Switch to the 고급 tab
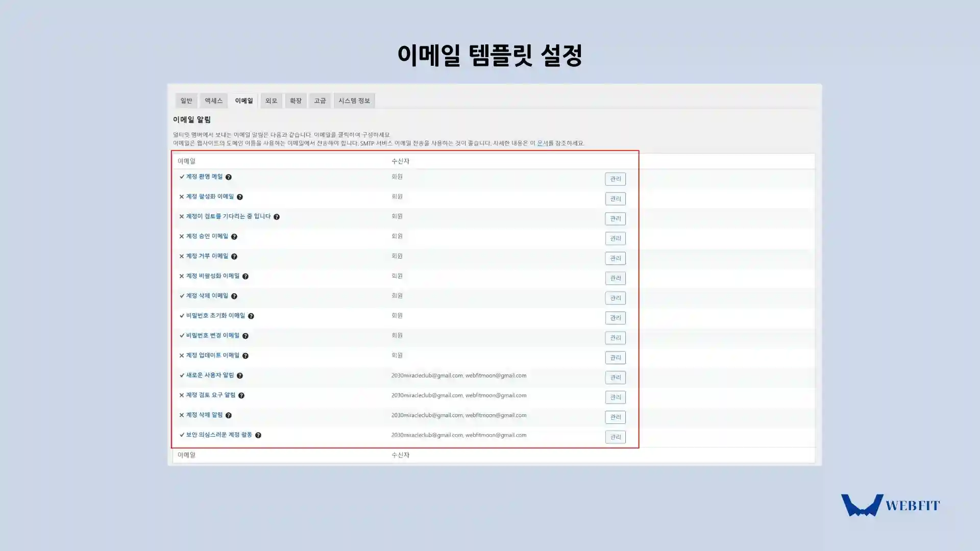The image size is (980, 551). point(320,101)
